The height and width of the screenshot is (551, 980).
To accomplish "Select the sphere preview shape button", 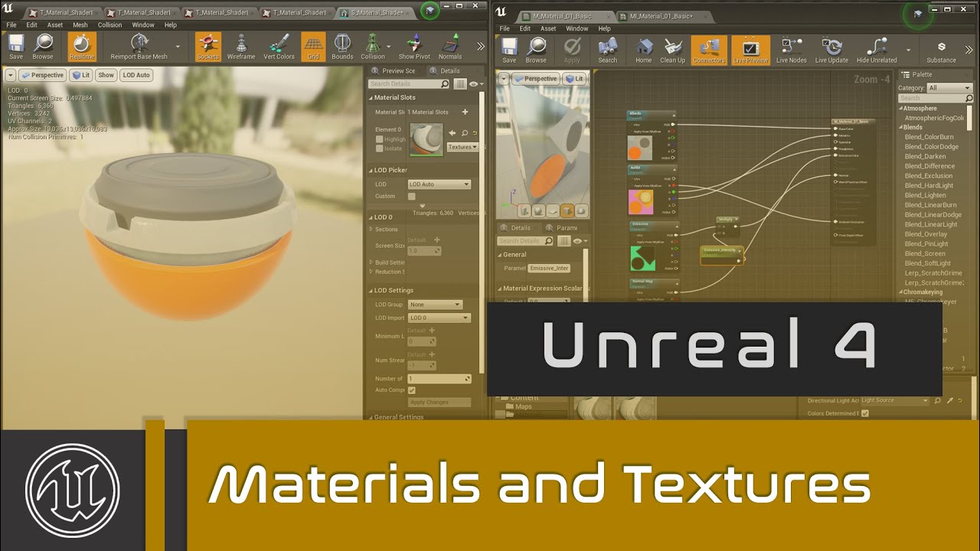I will click(538, 210).
